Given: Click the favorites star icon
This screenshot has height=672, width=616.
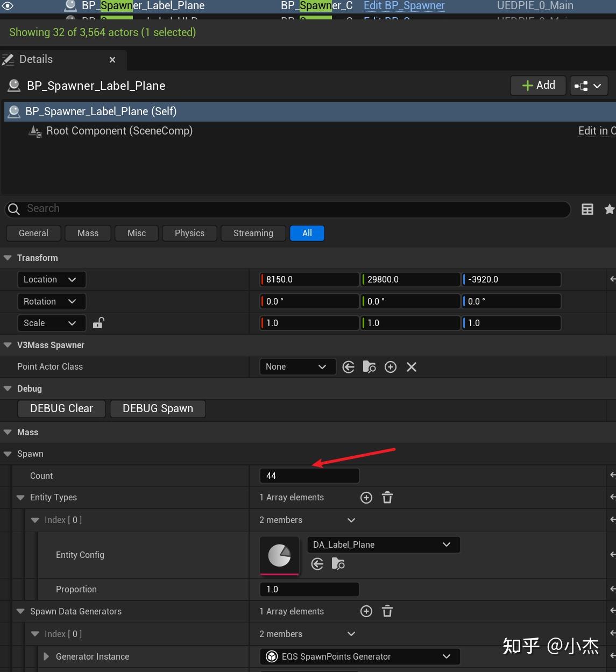Looking at the screenshot, I should 609,209.
